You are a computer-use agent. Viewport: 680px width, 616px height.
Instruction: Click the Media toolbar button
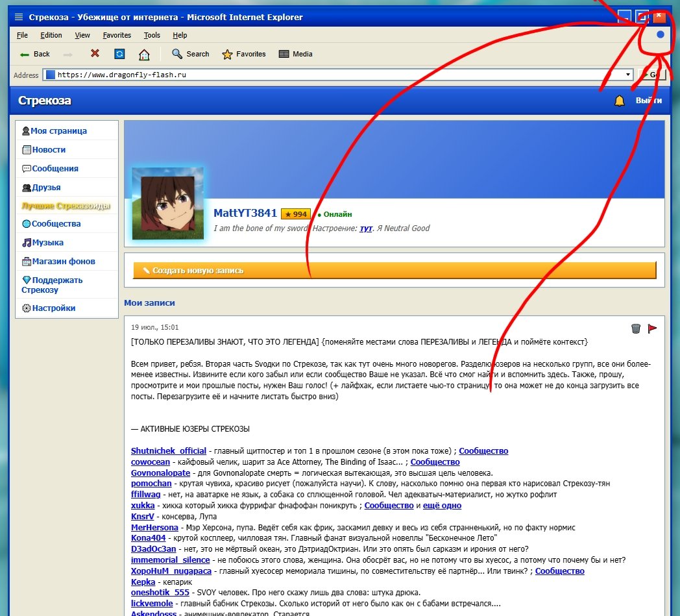(x=295, y=55)
